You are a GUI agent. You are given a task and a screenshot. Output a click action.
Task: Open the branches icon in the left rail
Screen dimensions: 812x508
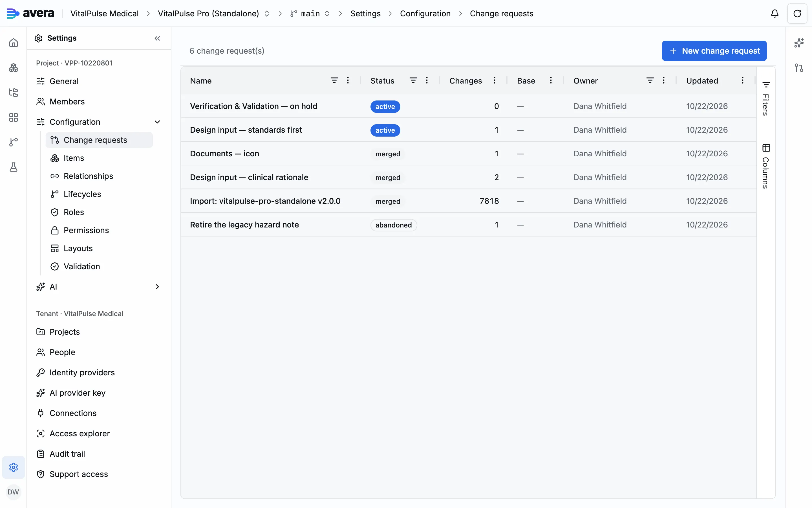tap(14, 142)
